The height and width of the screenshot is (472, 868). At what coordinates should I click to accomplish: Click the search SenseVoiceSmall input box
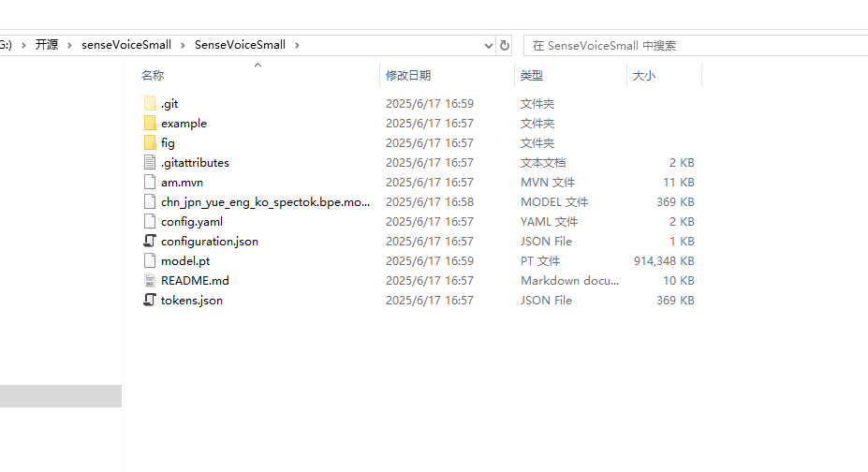tap(696, 45)
